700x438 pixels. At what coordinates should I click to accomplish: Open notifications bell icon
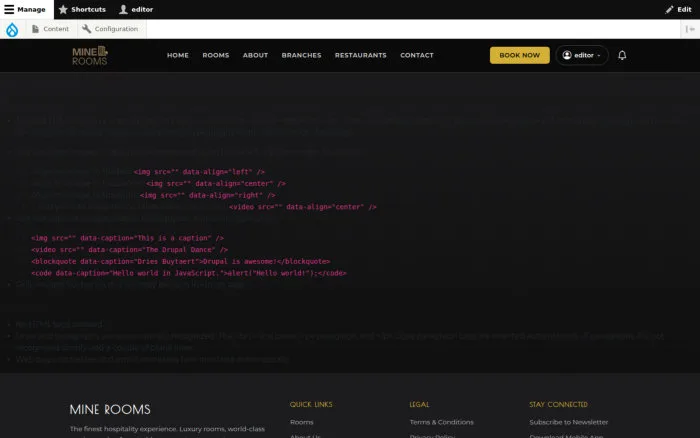(x=622, y=55)
